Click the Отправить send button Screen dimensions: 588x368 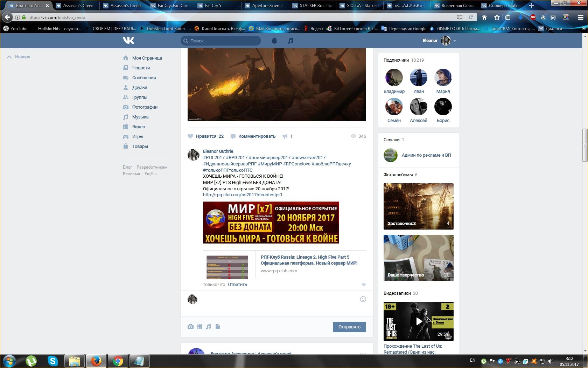click(349, 327)
